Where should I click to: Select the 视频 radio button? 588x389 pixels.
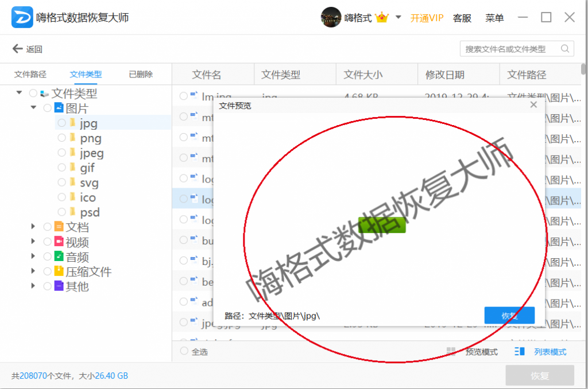pos(47,242)
